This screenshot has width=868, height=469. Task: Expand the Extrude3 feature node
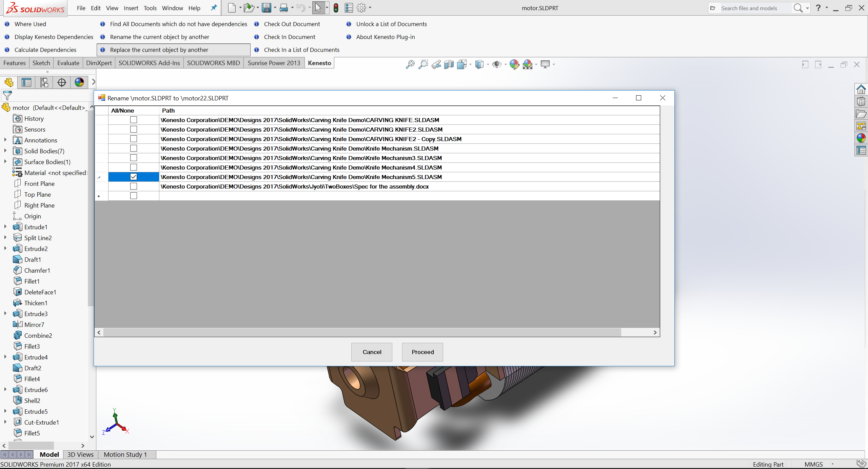[x=5, y=314]
